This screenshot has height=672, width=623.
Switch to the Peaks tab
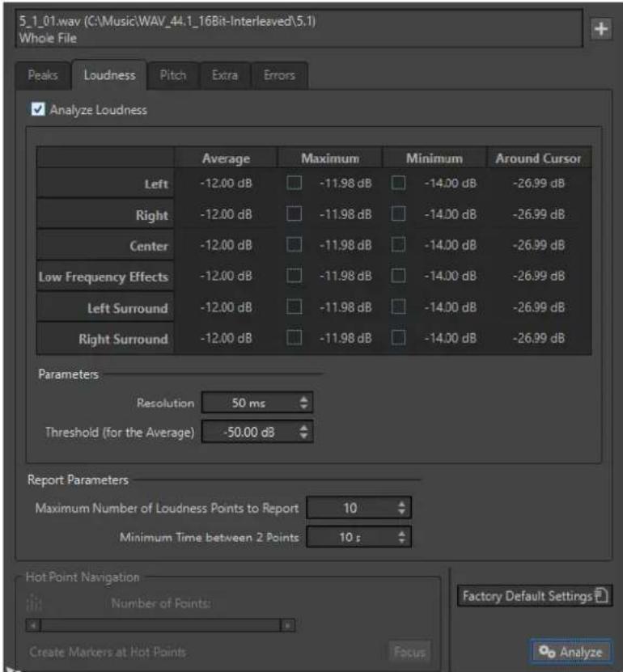coord(43,75)
